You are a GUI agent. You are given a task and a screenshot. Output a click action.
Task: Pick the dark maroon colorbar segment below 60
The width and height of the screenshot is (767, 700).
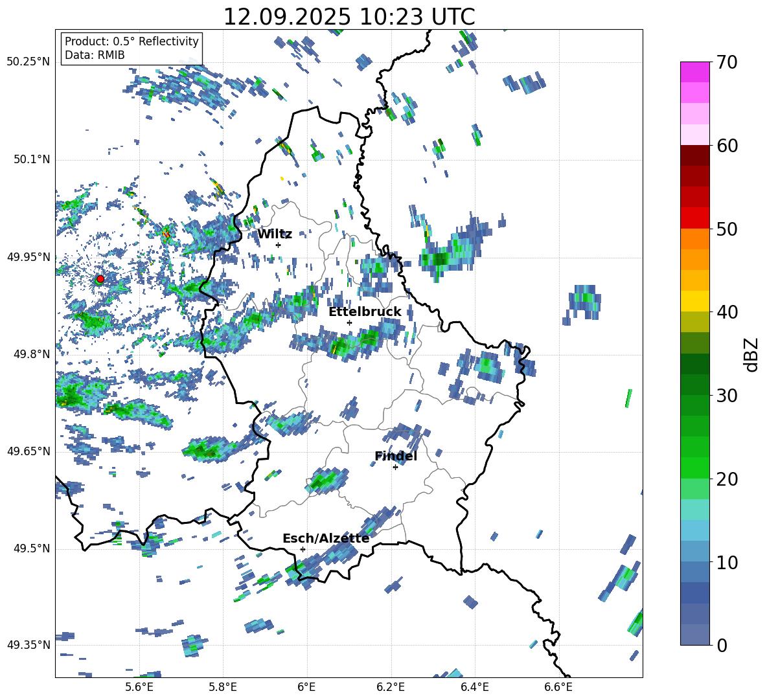pos(694,155)
